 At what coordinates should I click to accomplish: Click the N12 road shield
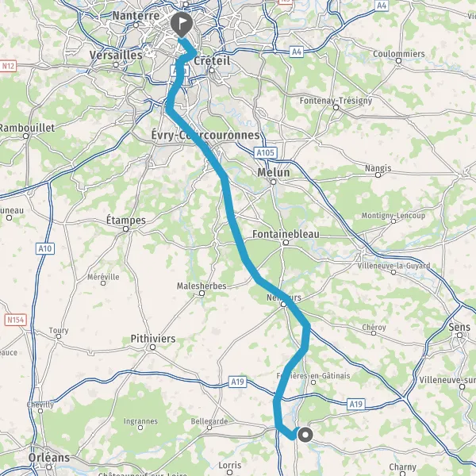(x=8, y=66)
